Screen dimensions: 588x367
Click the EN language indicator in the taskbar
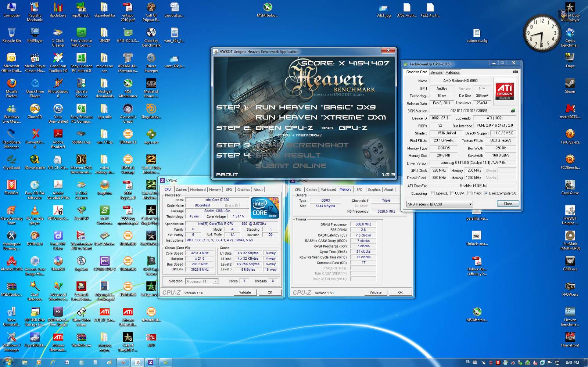(468, 362)
